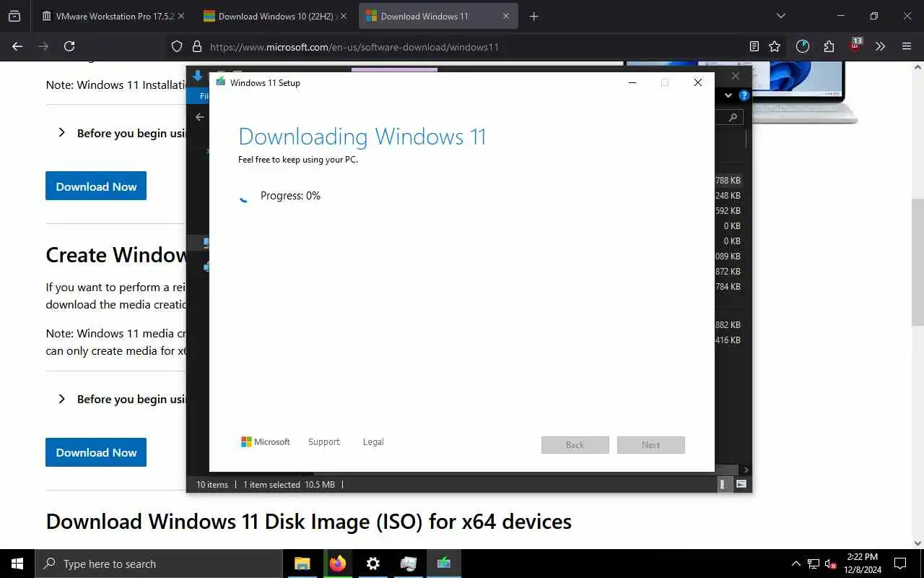Close the Windows 11 Setup window

click(x=697, y=82)
